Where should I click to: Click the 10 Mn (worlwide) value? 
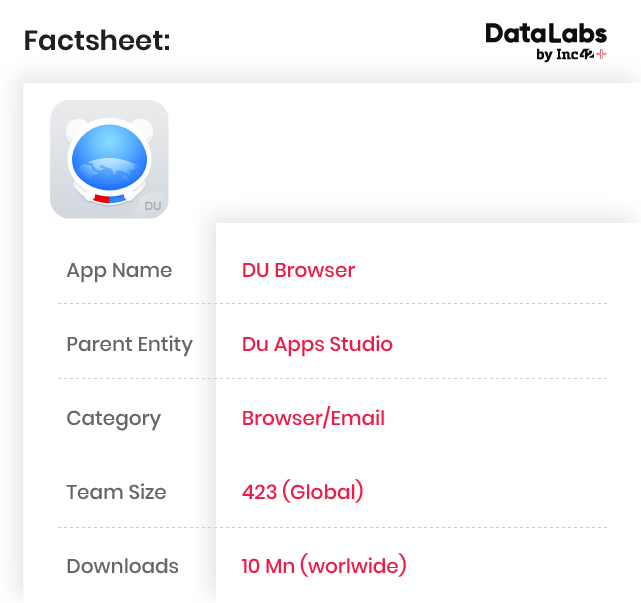point(324,566)
